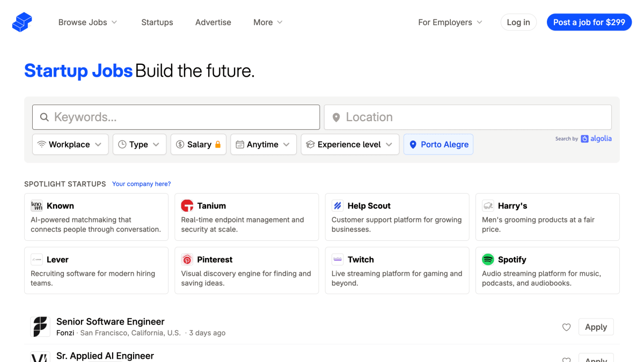Click the lock icon on Salary filter
This screenshot has height=362, width=644.
[x=218, y=145]
